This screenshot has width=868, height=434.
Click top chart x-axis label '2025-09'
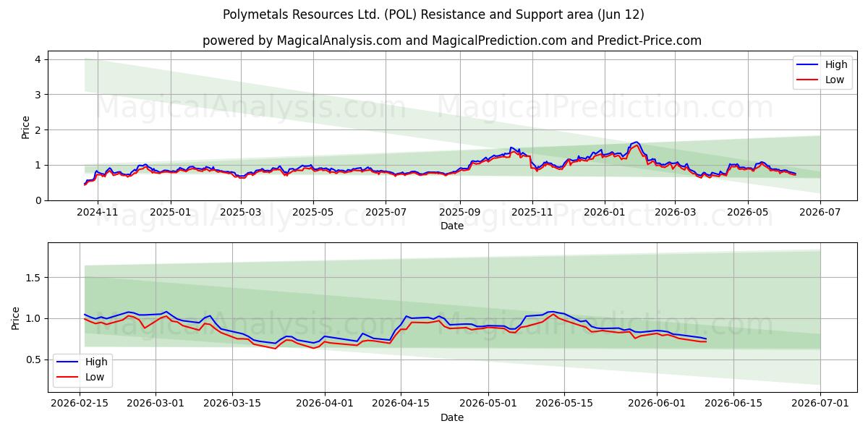pyautogui.click(x=460, y=213)
